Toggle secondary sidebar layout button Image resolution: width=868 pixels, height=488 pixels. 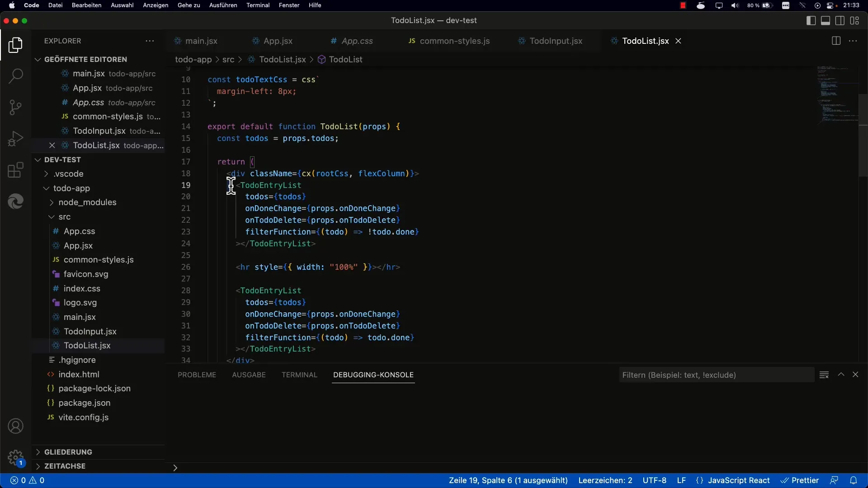840,20
